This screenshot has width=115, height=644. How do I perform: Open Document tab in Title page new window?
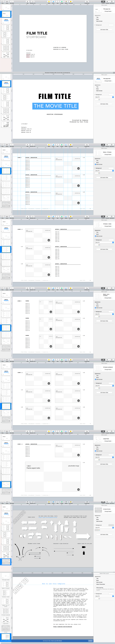(112, 1)
